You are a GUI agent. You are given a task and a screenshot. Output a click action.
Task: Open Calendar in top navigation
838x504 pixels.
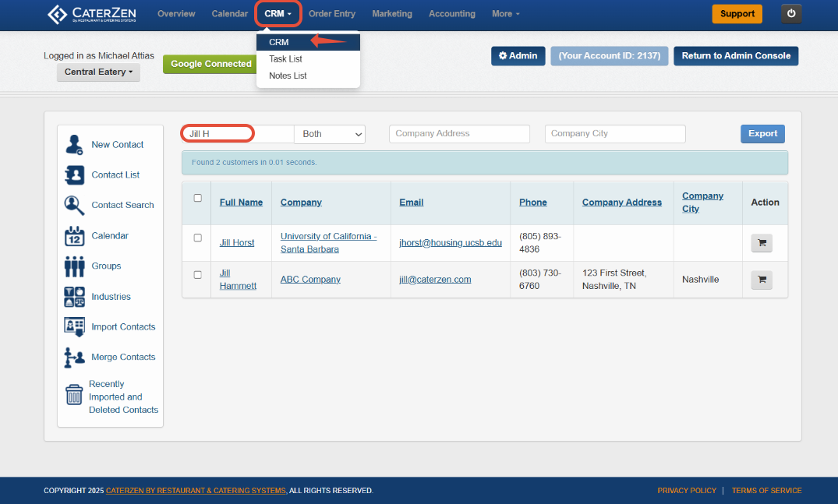point(229,14)
